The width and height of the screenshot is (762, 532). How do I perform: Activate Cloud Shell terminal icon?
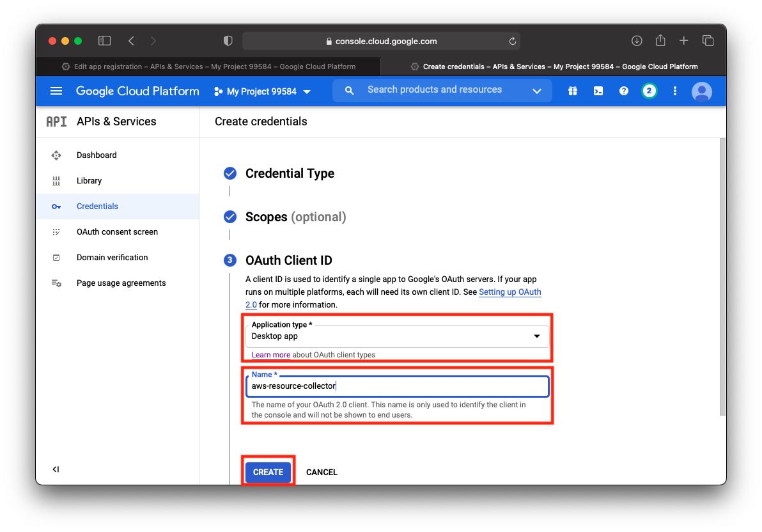click(x=598, y=91)
